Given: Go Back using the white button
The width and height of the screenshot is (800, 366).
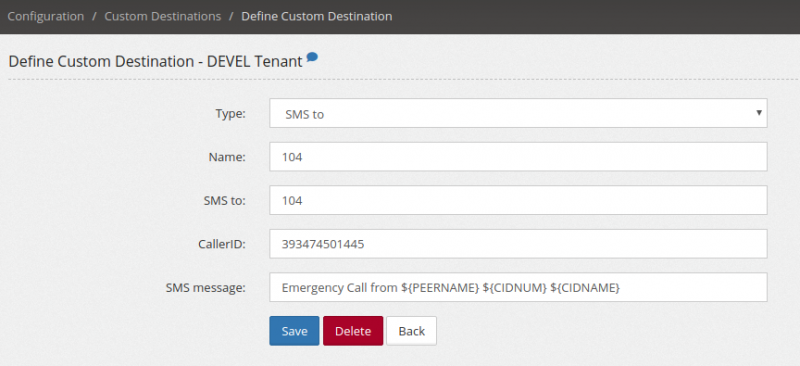Looking at the screenshot, I should [411, 331].
